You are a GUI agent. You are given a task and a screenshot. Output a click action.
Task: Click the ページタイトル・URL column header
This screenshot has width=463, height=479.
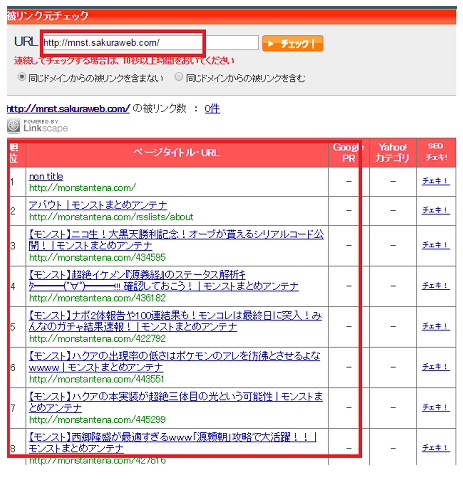177,153
